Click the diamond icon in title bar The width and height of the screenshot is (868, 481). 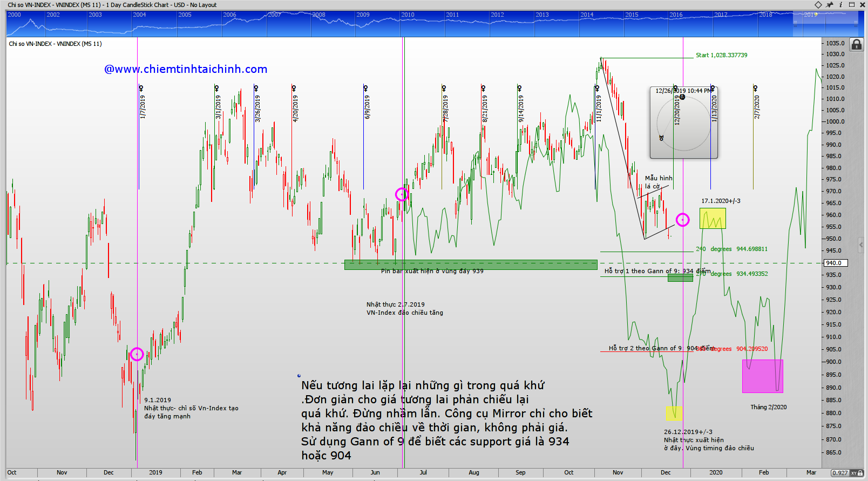818,5
